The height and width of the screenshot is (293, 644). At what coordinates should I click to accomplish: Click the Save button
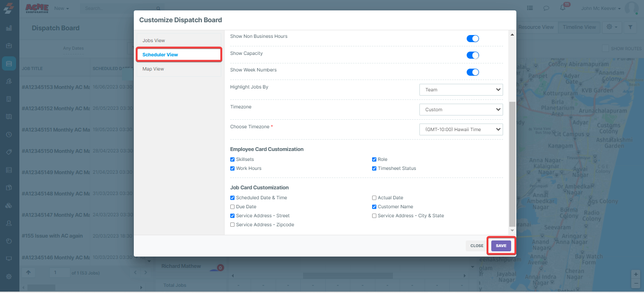click(501, 246)
